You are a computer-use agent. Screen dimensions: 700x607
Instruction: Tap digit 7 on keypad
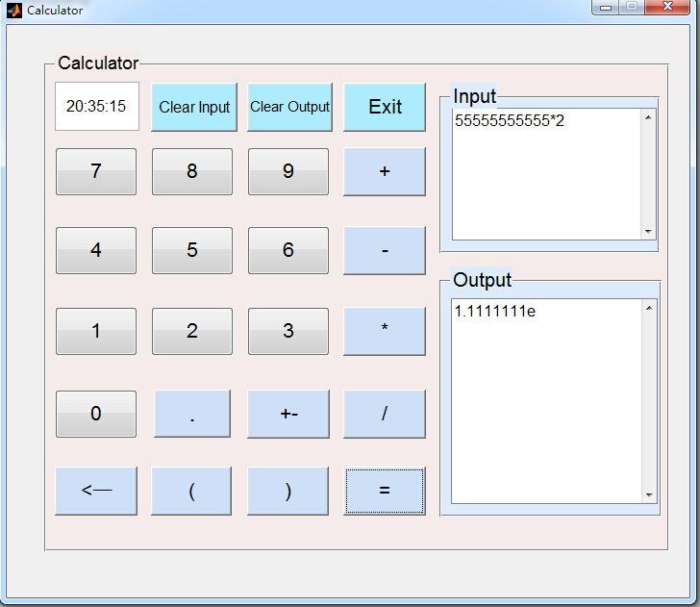96,171
